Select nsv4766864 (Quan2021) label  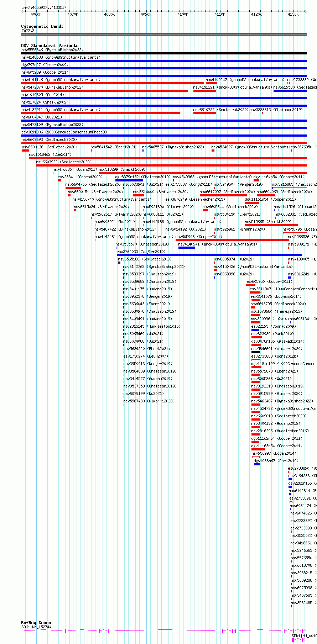point(75,169)
